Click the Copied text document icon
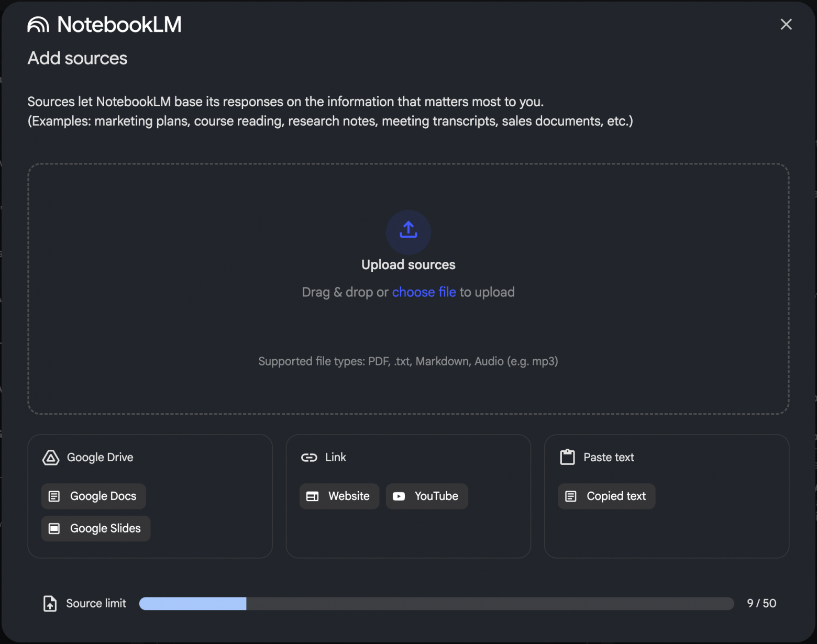 pyautogui.click(x=571, y=496)
